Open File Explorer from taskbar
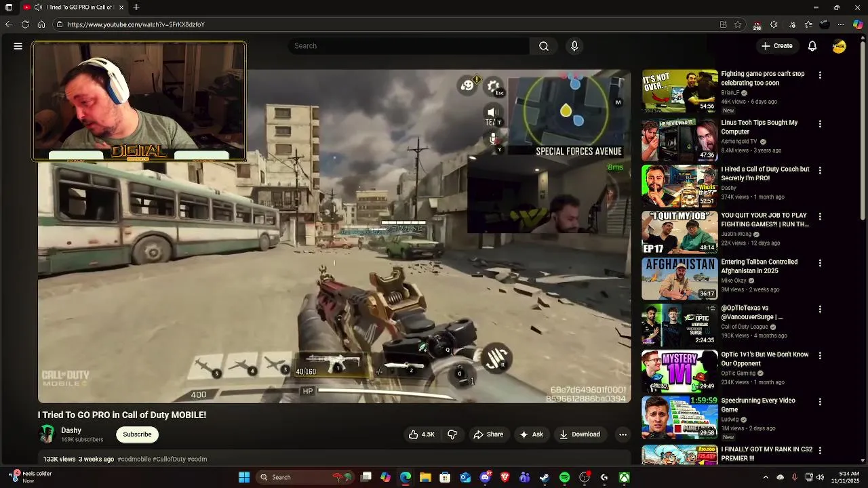 click(x=425, y=477)
